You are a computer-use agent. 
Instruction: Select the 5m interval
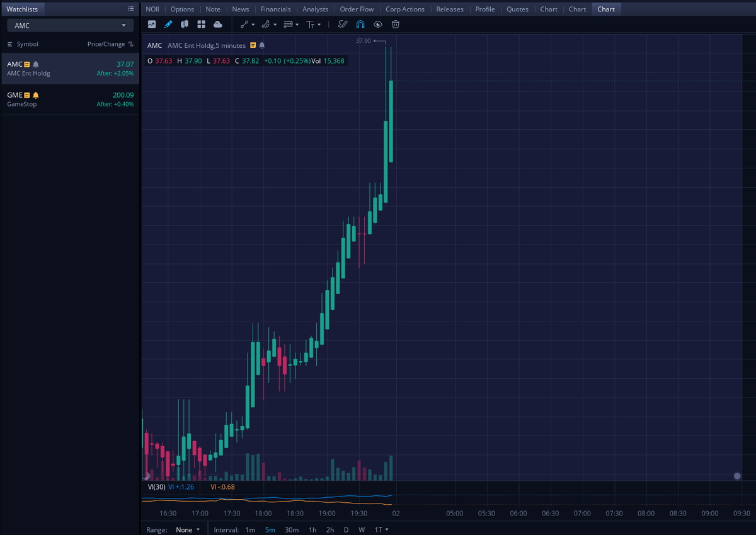coord(270,530)
